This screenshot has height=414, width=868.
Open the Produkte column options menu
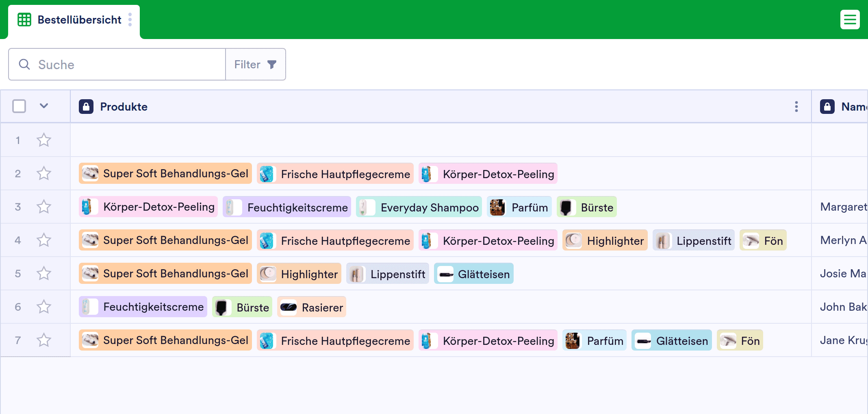796,107
